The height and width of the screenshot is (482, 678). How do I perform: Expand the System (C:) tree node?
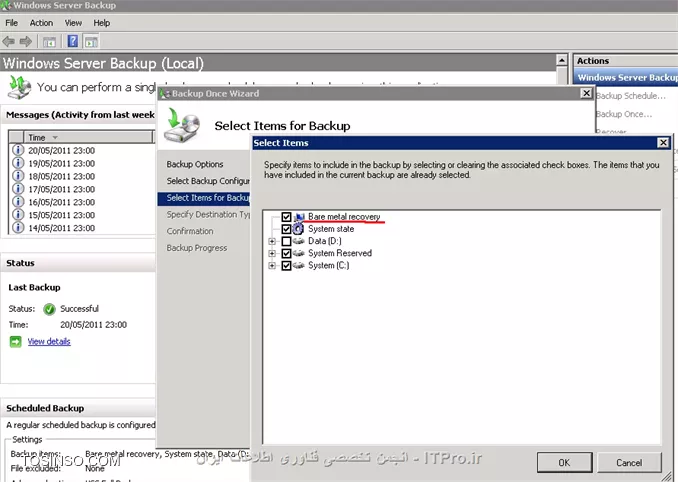pyautogui.click(x=272, y=265)
